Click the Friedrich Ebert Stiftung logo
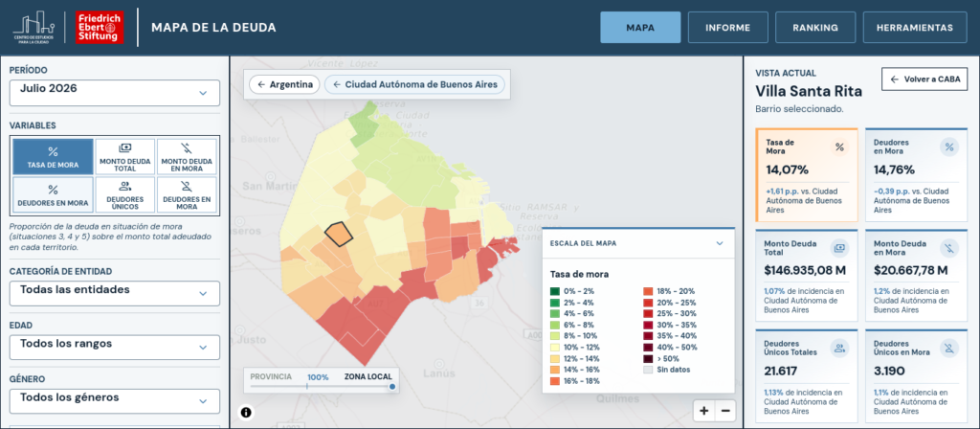 click(x=100, y=28)
